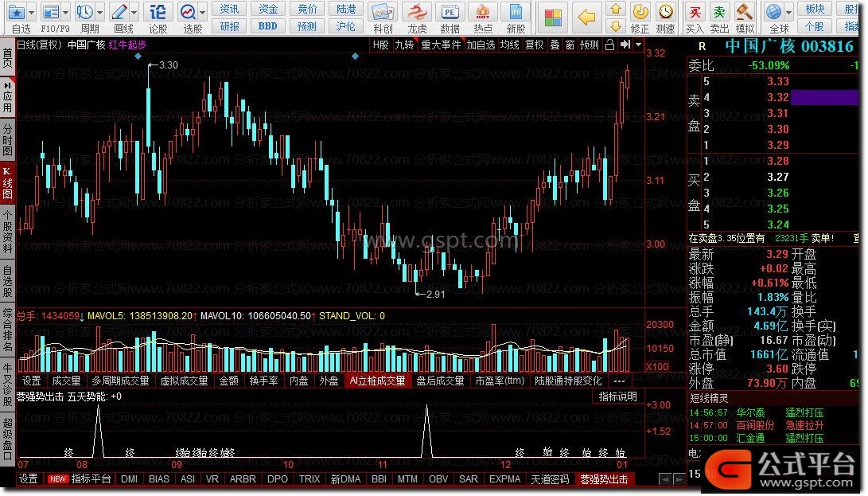The image size is (868, 496).
Task: Open the NEW 指标平台 indicator platform
Action: pyautogui.click(x=80, y=478)
